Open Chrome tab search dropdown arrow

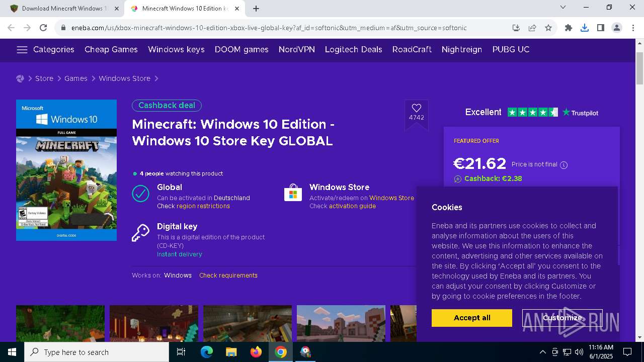coord(563,8)
